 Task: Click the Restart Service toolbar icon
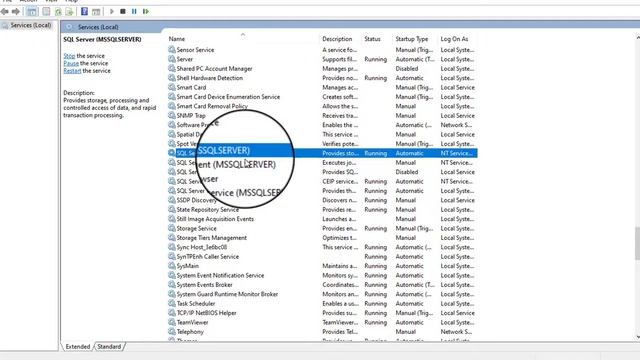[x=146, y=11]
